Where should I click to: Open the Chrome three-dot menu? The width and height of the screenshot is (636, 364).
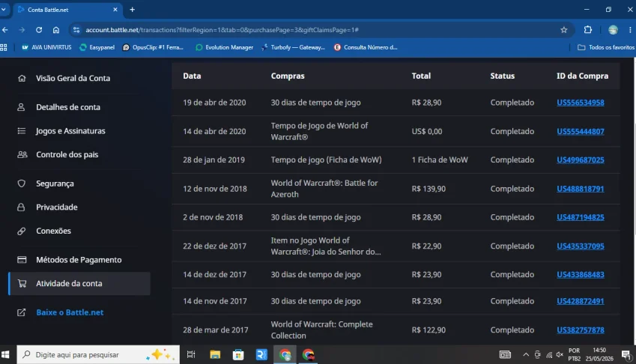(630, 30)
